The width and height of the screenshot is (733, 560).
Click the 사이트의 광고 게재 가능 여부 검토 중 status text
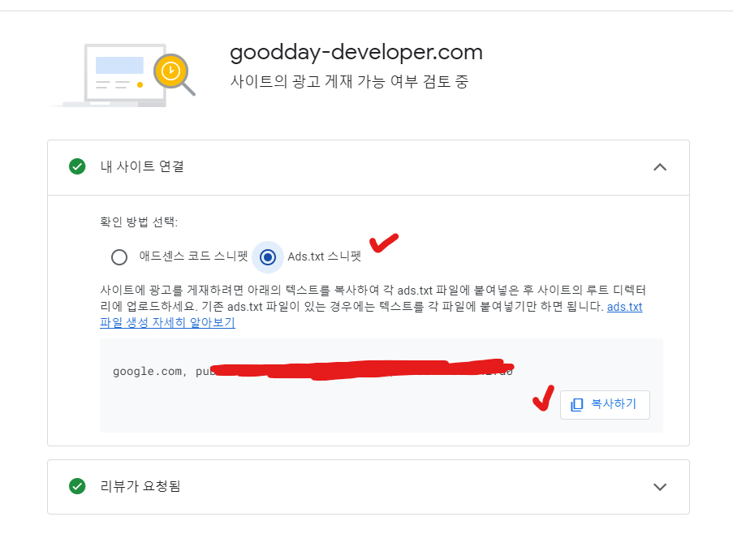[349, 81]
